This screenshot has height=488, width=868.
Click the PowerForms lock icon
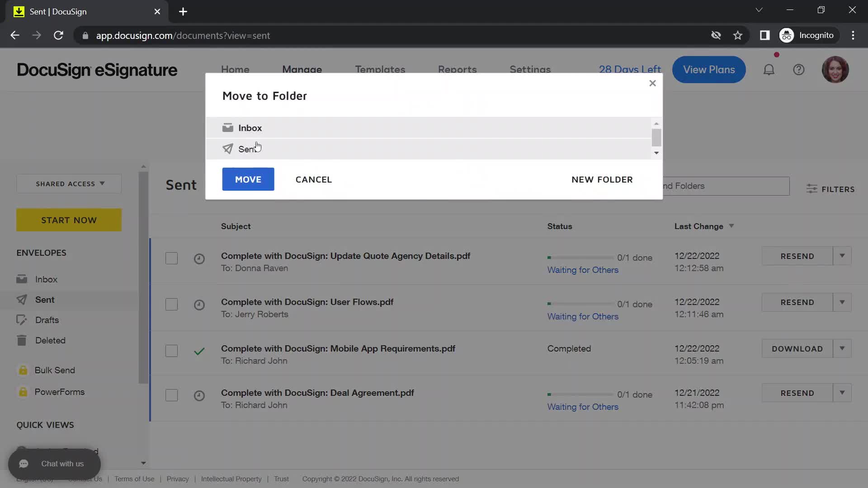(x=23, y=392)
